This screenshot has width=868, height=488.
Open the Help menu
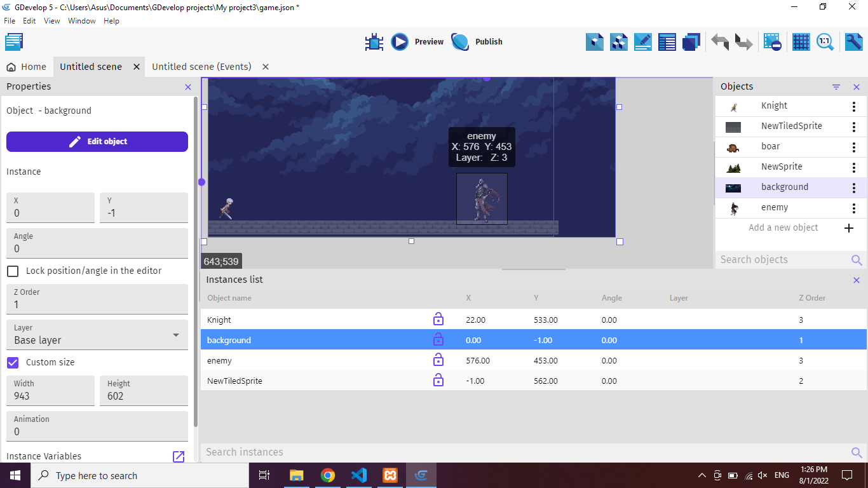click(111, 21)
